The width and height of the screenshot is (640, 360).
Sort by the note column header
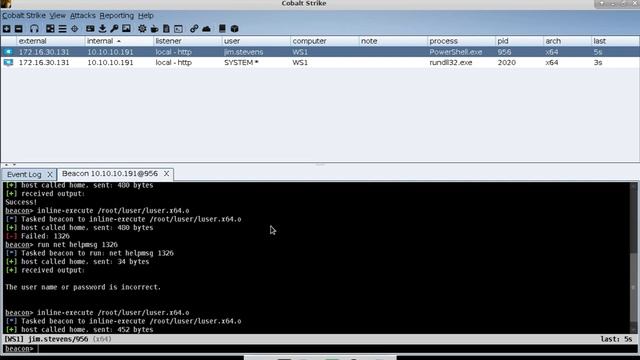(x=393, y=41)
